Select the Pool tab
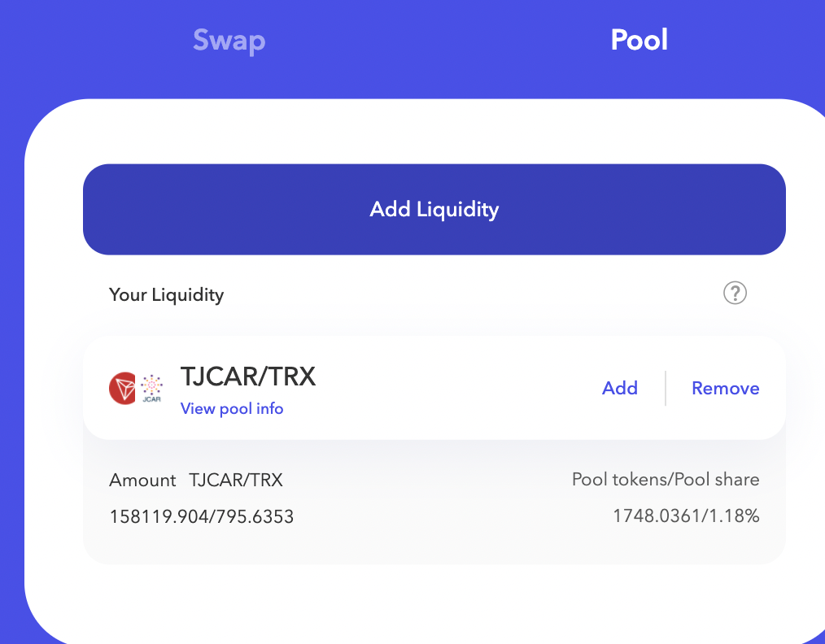 click(x=639, y=39)
